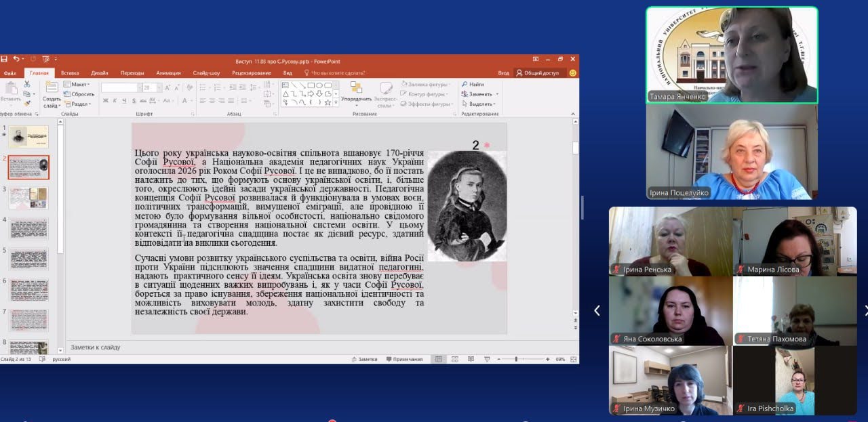Click the zoom slider in status bar
This screenshot has width=868, height=422.
point(516,359)
